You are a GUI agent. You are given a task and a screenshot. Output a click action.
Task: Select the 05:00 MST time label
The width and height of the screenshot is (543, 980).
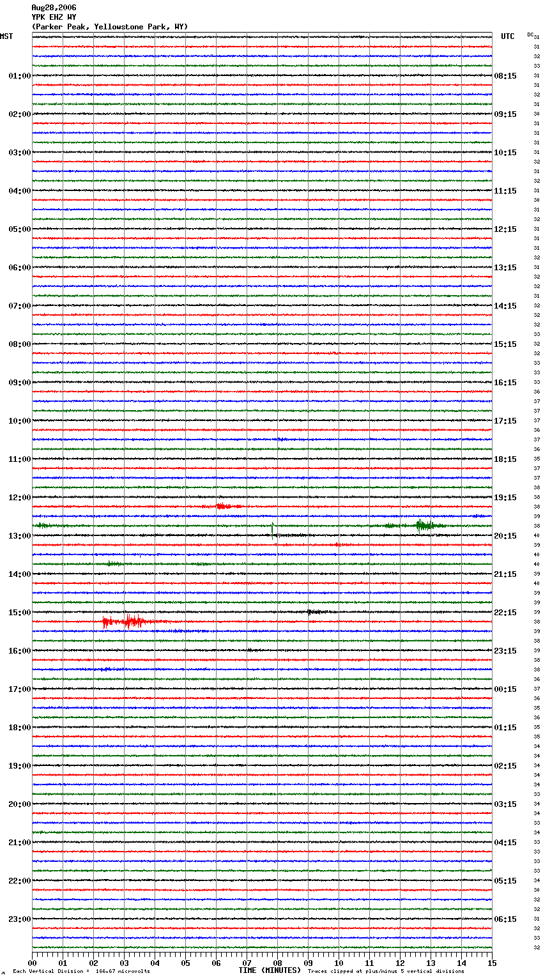pyautogui.click(x=20, y=229)
